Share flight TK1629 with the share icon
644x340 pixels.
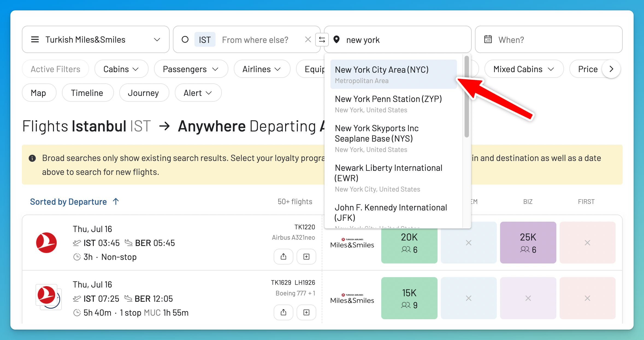pos(283,312)
